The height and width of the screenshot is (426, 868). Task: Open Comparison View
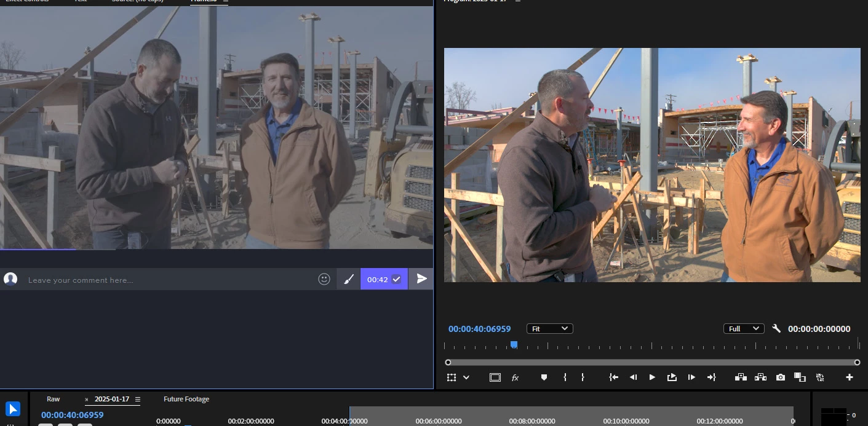pyautogui.click(x=800, y=377)
